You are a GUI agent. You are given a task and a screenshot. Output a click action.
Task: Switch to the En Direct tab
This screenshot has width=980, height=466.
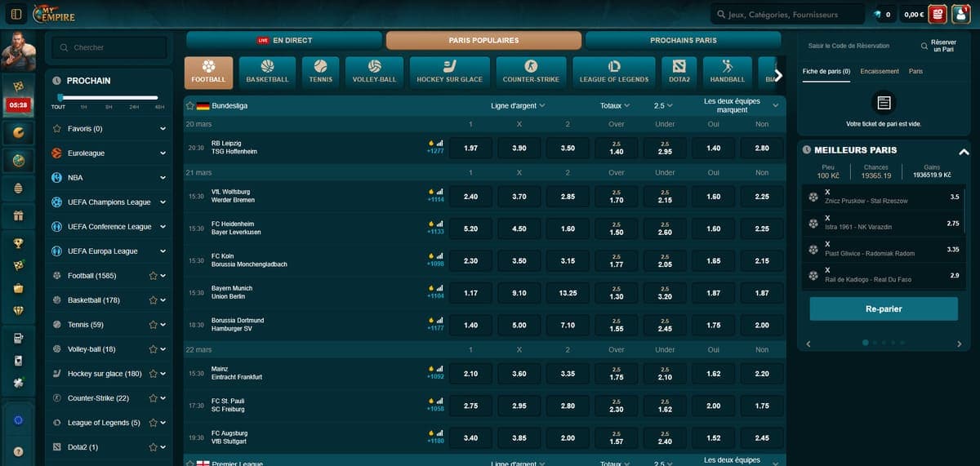click(x=284, y=40)
